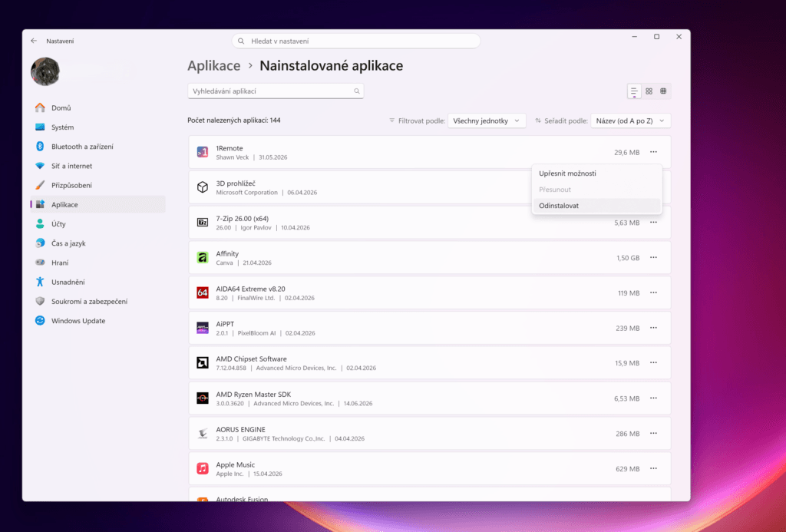Screen dimensions: 786x532
Task: Click the magnifier in Vyhledávání aplikací box
Action: (357, 91)
